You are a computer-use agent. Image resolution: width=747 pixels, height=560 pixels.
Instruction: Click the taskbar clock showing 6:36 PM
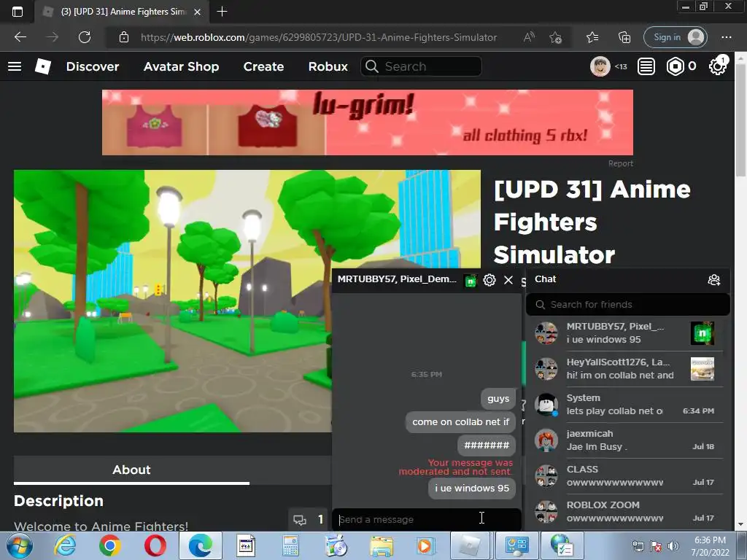point(711,546)
